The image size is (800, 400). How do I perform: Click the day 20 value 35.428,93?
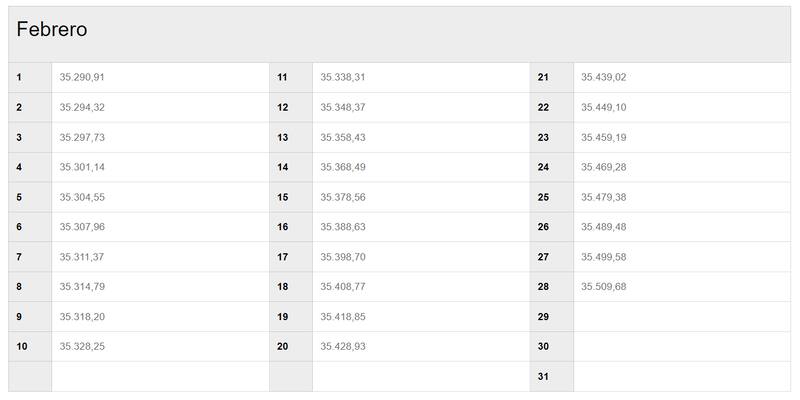point(343,346)
